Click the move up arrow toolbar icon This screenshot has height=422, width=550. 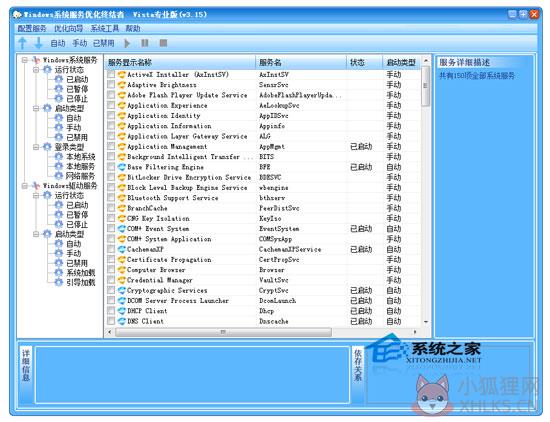22,43
